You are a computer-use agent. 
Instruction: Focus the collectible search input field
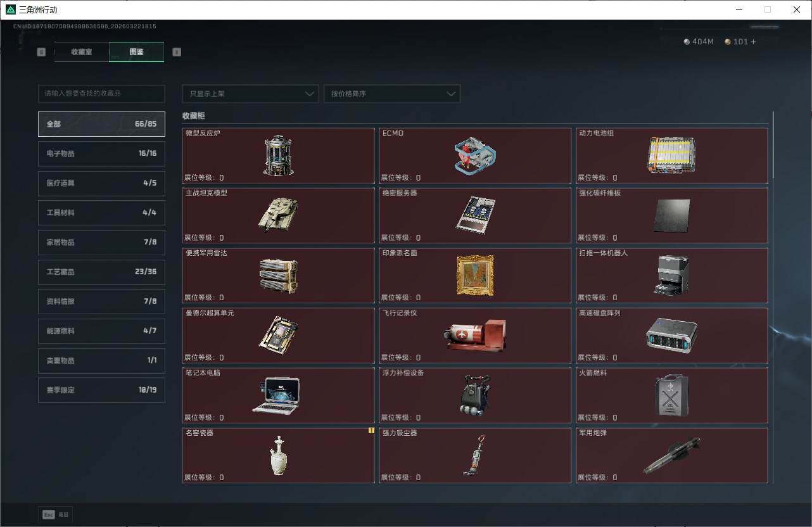101,94
